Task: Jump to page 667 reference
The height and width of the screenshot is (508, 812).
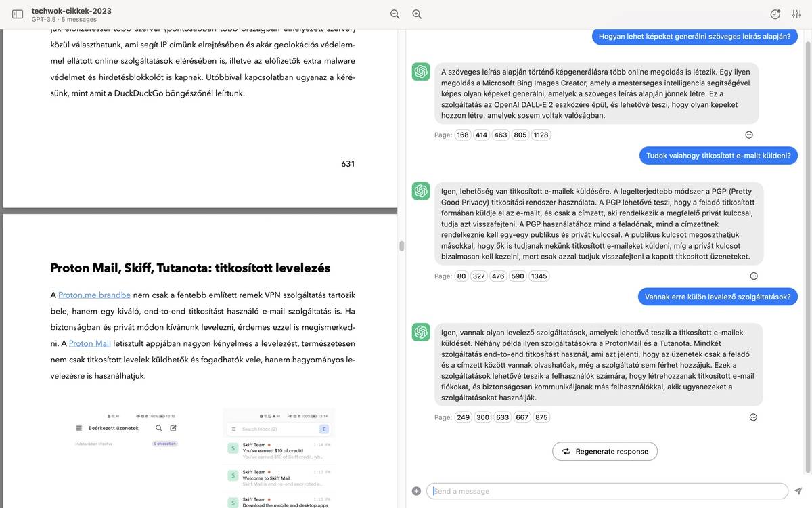Action: pyautogui.click(x=522, y=417)
